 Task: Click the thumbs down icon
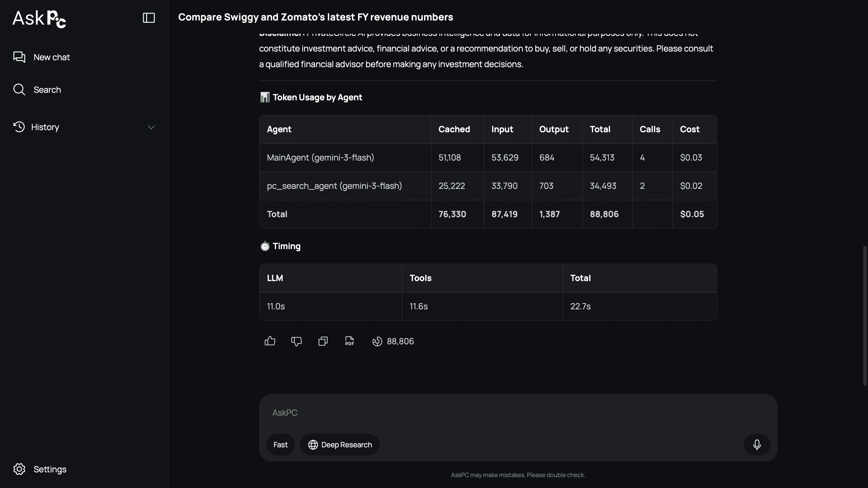coord(296,341)
